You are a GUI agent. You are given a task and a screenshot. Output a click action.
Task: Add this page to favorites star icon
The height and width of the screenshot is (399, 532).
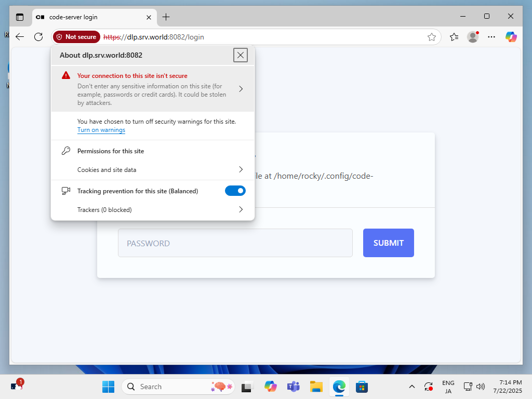[x=431, y=37]
